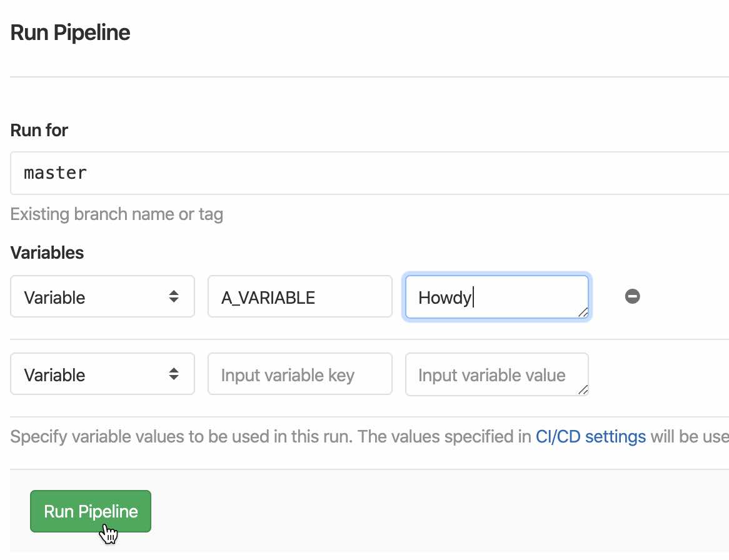Grab resize handle of the Howdy textarea
Screen dimensions: 729x560
tap(583, 312)
